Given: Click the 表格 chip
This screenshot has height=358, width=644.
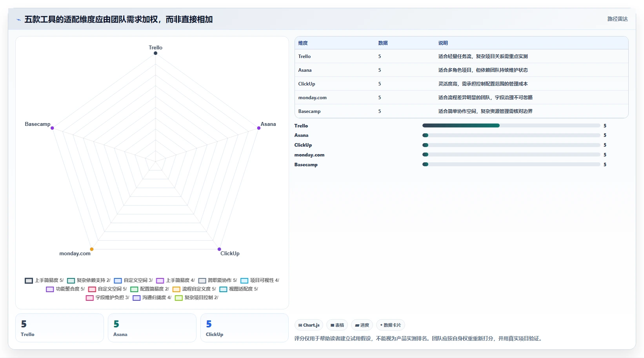Looking at the screenshot, I should tap(337, 325).
